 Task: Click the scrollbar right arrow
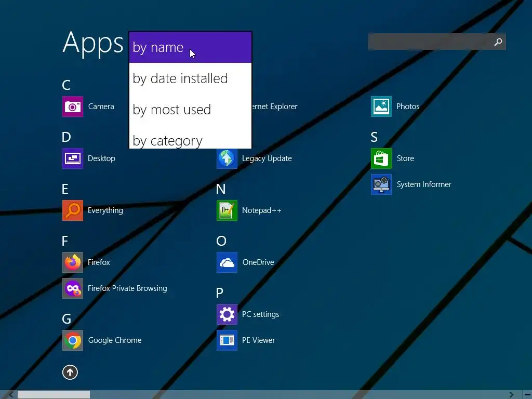[x=511, y=395]
